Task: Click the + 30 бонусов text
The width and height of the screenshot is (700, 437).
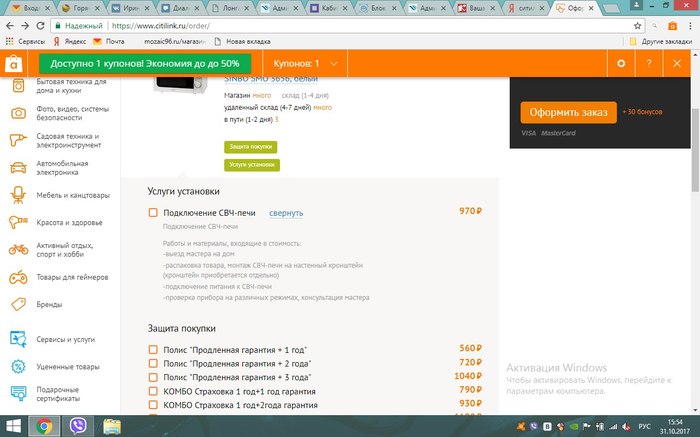Action: [x=642, y=112]
